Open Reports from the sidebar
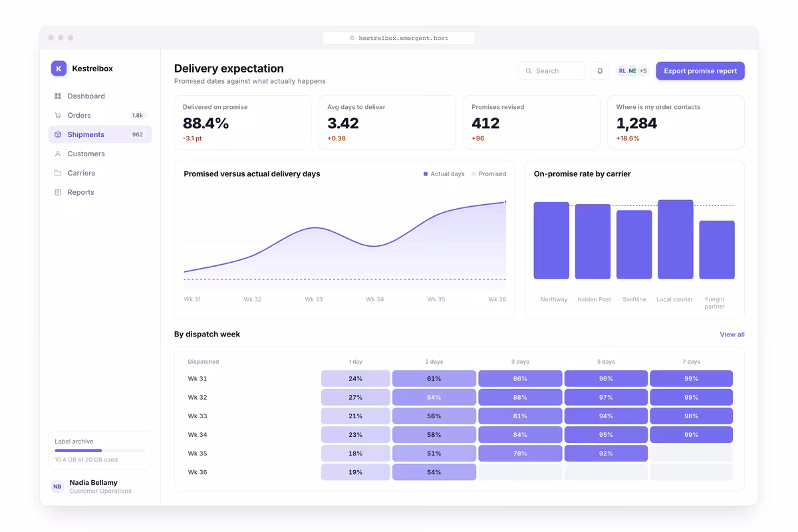Image resolution: width=798 pixels, height=532 pixels. pyautogui.click(x=100, y=192)
